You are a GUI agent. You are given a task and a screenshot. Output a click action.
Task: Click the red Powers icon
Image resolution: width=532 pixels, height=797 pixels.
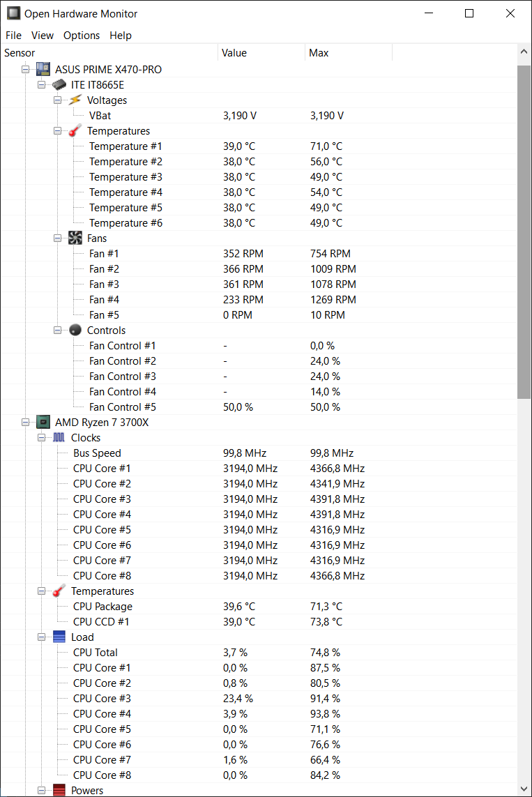click(x=59, y=790)
